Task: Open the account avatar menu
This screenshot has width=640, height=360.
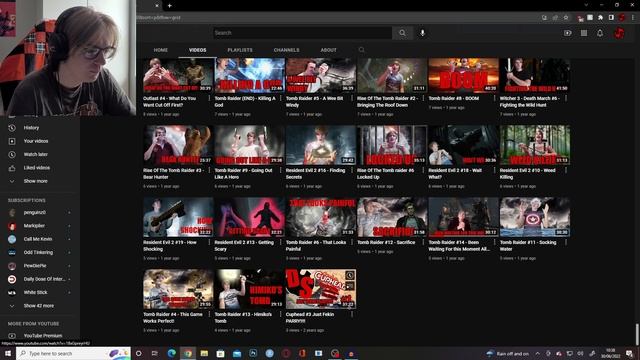Action: (619, 33)
